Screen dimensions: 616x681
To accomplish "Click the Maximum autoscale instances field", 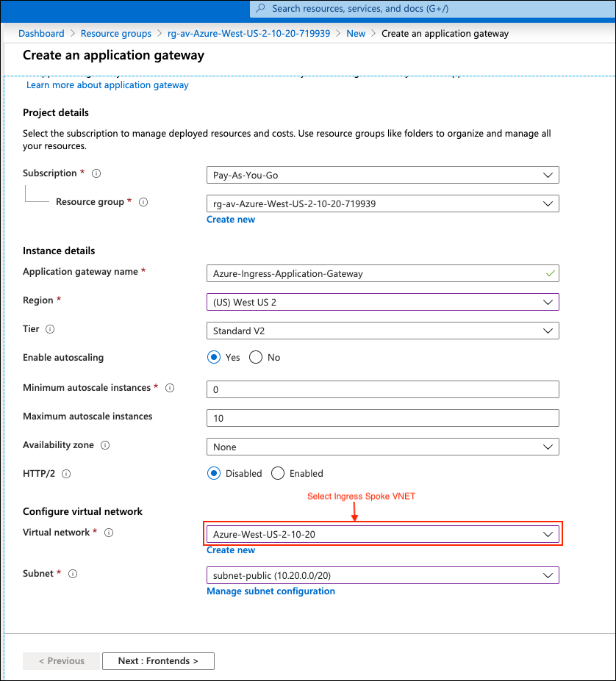I will 382,417.
